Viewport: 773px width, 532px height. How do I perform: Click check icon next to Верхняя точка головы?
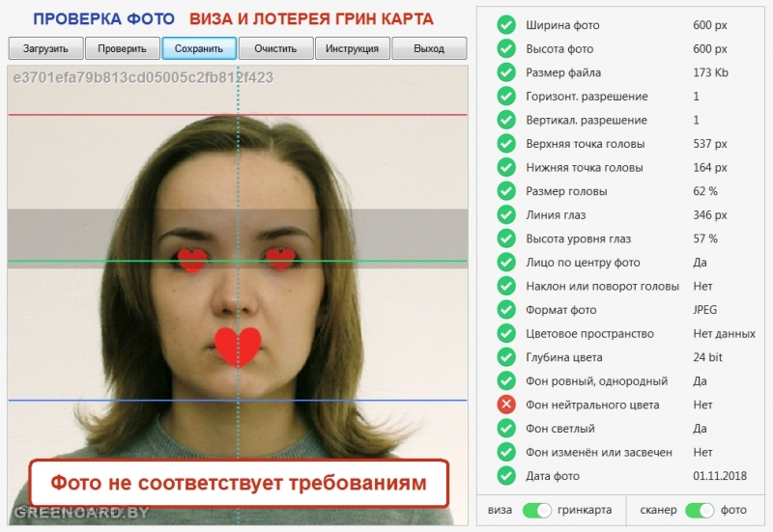506,143
